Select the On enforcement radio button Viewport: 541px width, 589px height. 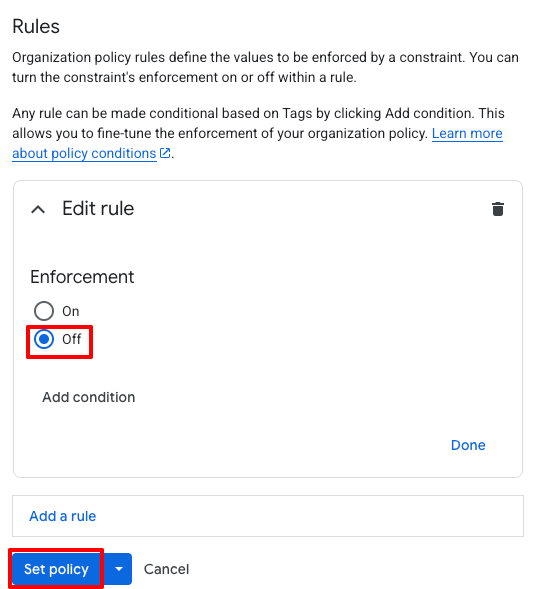tap(44, 311)
